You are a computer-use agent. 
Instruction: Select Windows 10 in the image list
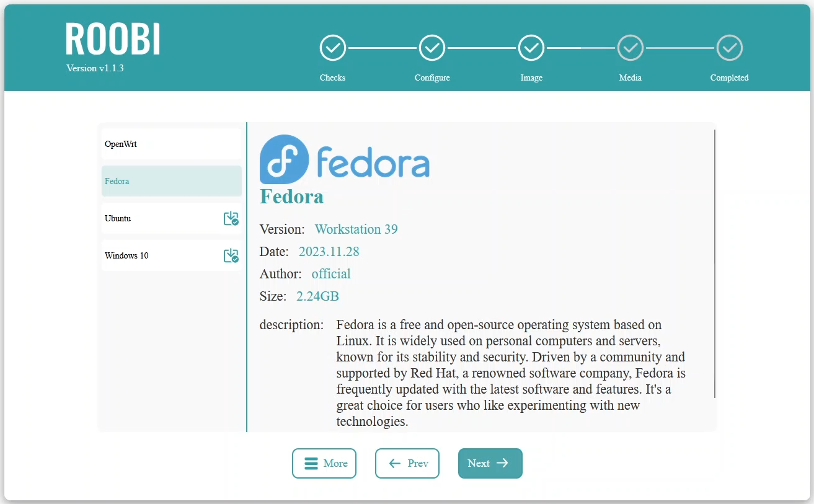coord(172,255)
